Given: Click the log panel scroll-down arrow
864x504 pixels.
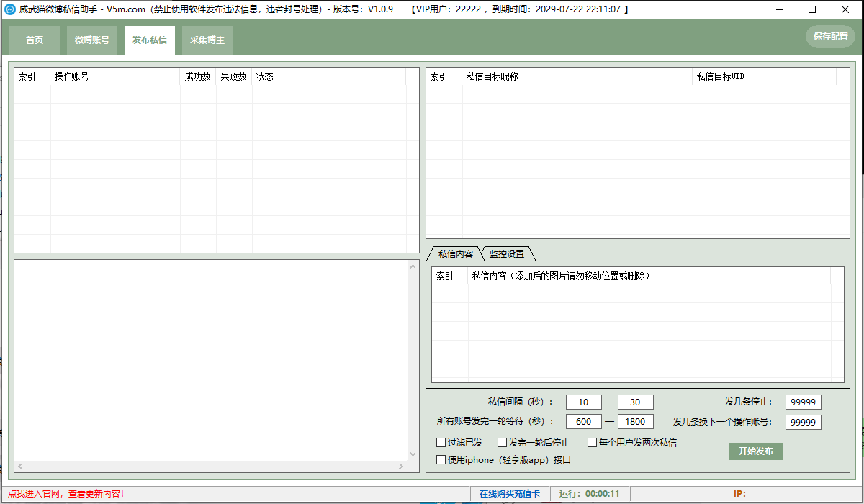Looking at the screenshot, I should [413, 454].
